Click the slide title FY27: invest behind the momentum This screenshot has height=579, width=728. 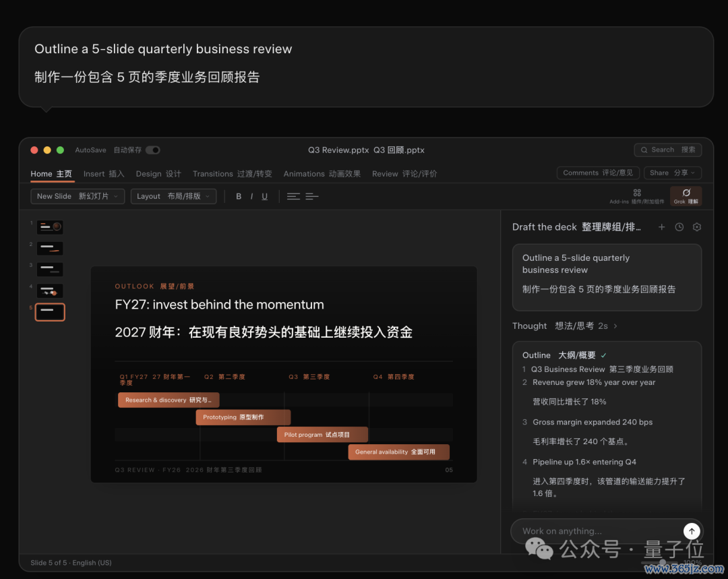[220, 305]
